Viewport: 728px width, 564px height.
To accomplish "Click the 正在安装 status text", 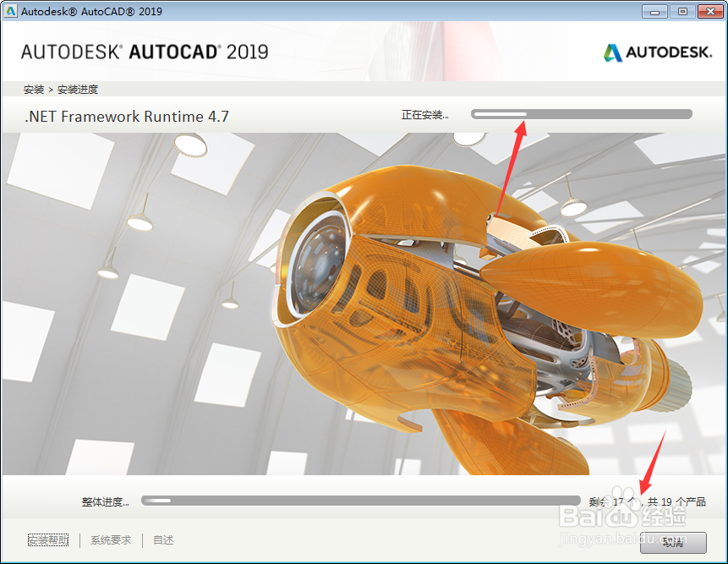I will tap(427, 112).
